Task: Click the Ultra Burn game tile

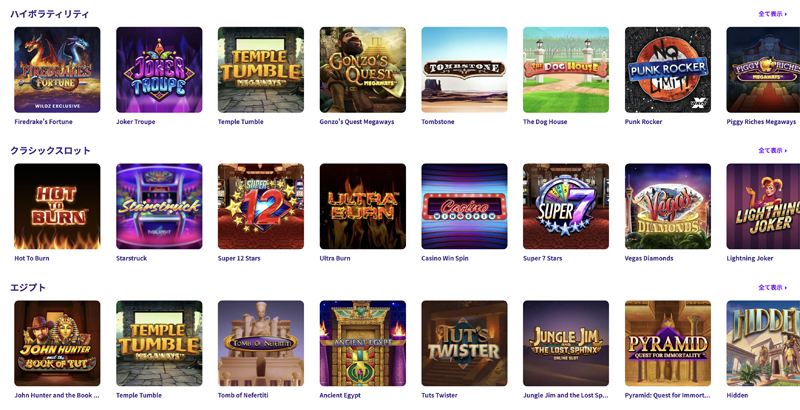Action: coord(363,207)
